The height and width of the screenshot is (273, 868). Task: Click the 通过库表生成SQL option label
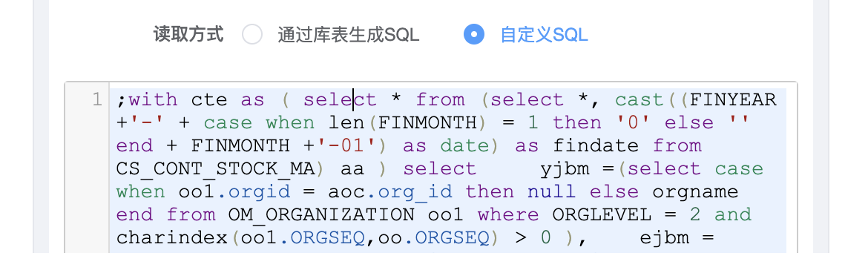[x=349, y=36]
